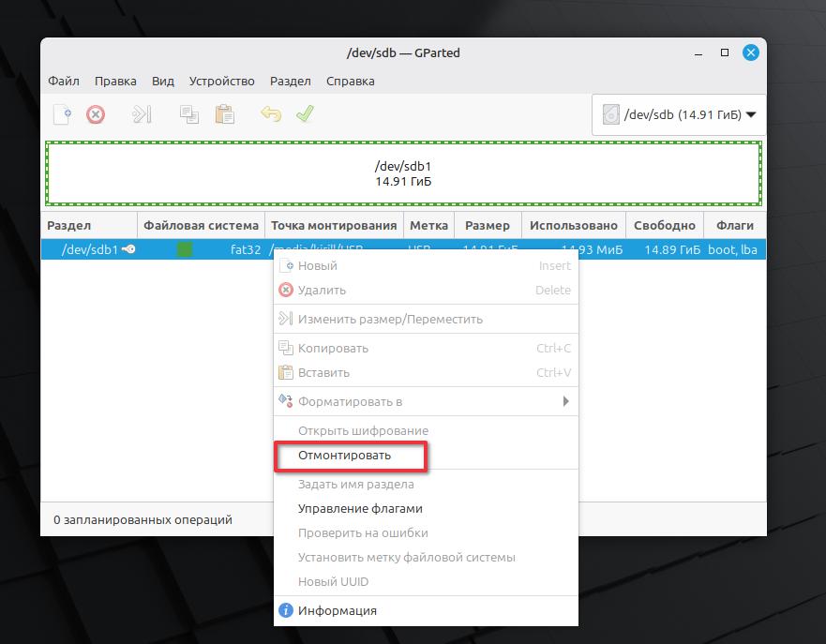Click the Флаги column header

pos(735,225)
